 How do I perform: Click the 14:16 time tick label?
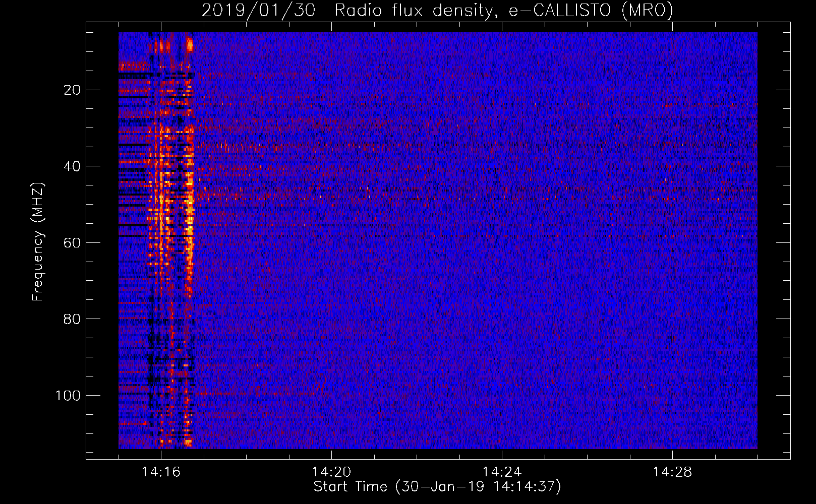[161, 472]
